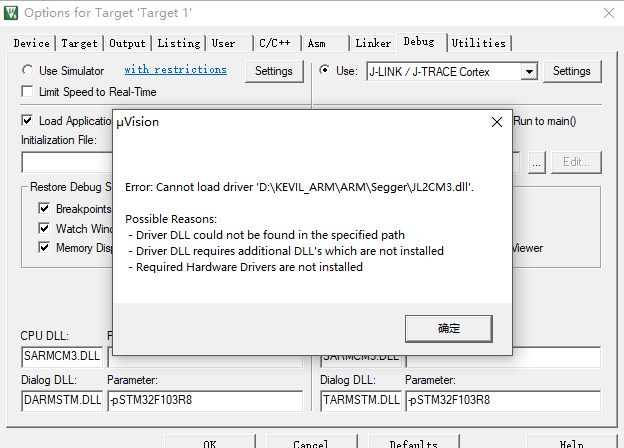The width and height of the screenshot is (624, 448).
Task: Switch to the Output tab
Action: (x=127, y=43)
